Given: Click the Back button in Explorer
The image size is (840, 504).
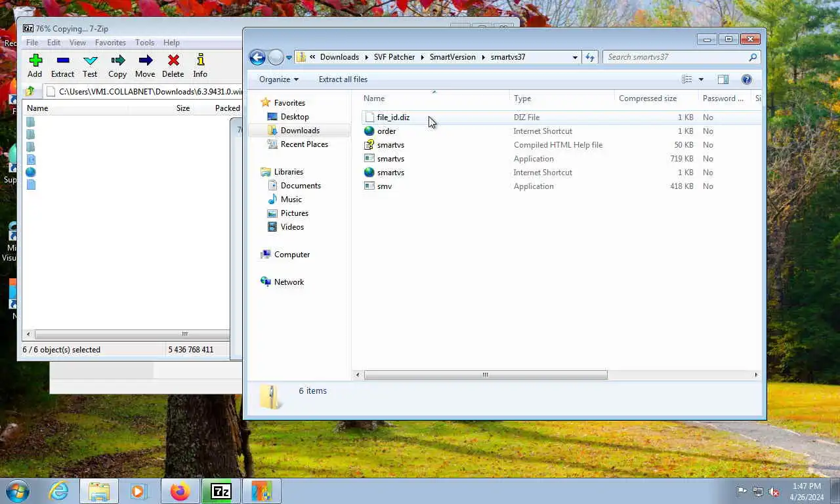Looking at the screenshot, I should (x=257, y=57).
